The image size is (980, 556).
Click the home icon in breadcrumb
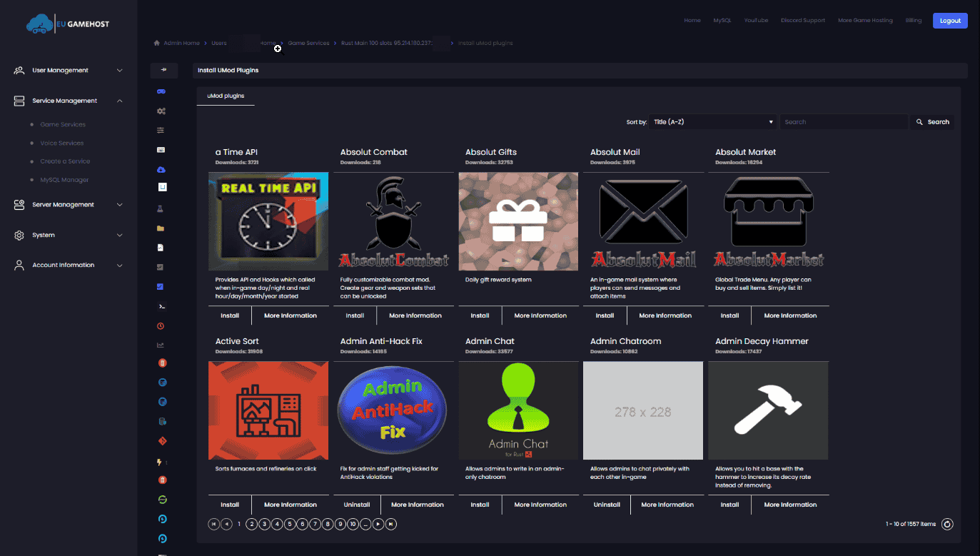coord(156,43)
